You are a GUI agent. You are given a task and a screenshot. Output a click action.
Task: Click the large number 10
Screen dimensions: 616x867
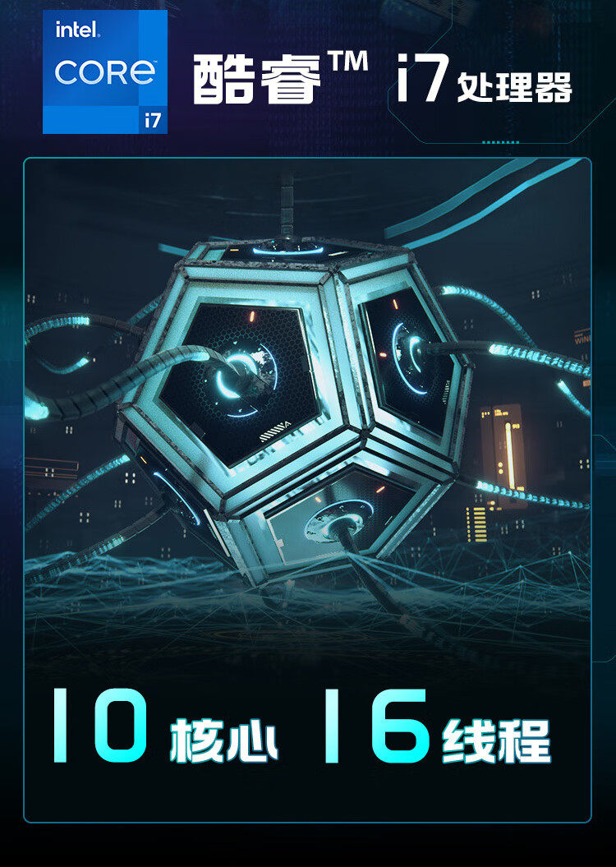pyautogui.click(x=100, y=725)
